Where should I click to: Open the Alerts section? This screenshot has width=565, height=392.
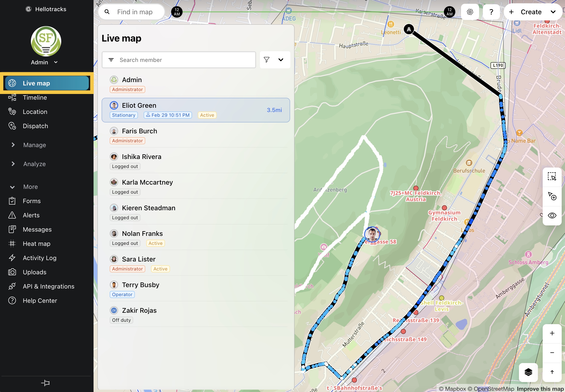pos(31,215)
